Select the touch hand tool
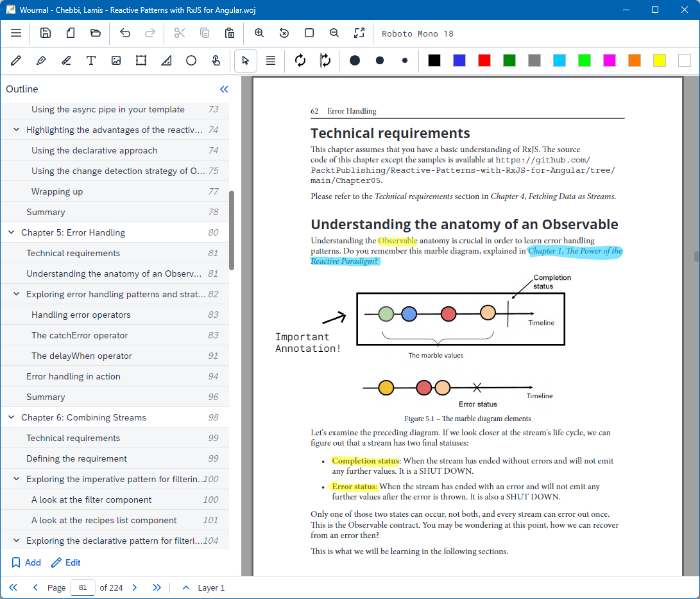The width and height of the screenshot is (700, 599). click(216, 60)
